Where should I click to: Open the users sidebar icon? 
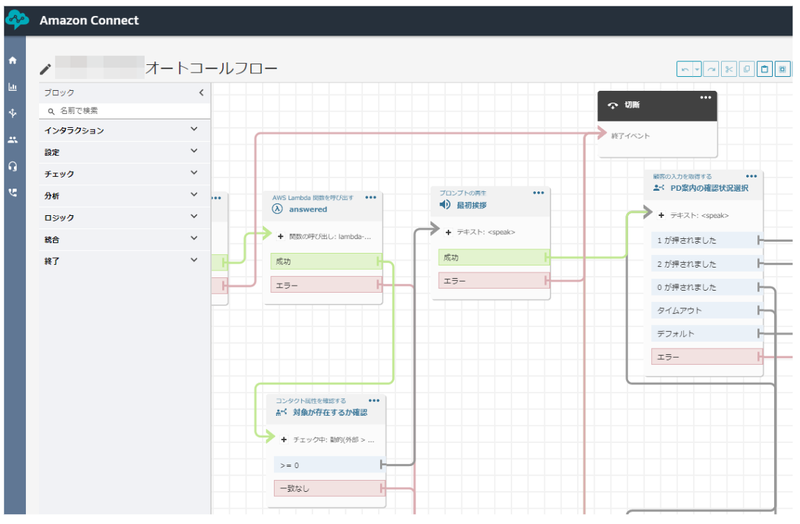pyautogui.click(x=13, y=140)
